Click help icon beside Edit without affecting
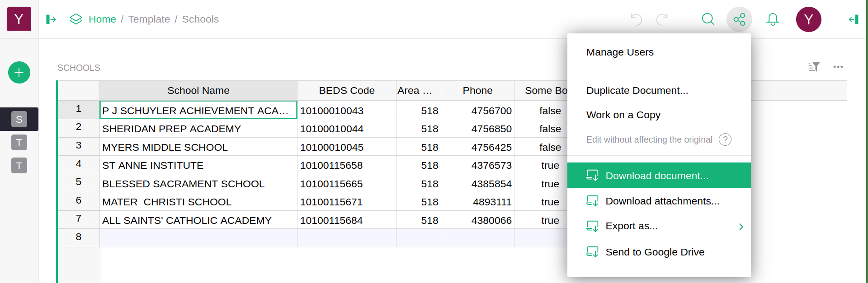Screen dimensions: 868x283 [725, 139]
